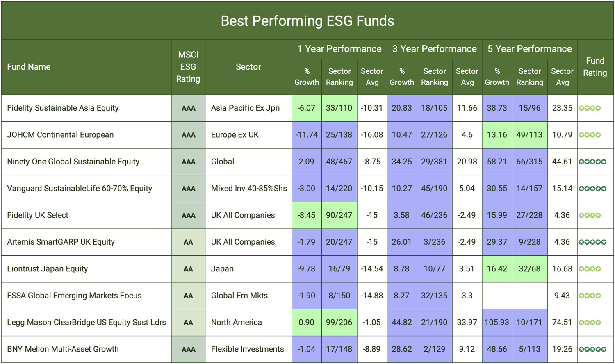Click the Fund Rating column header
Screen dimensions: 615x364
(595, 67)
